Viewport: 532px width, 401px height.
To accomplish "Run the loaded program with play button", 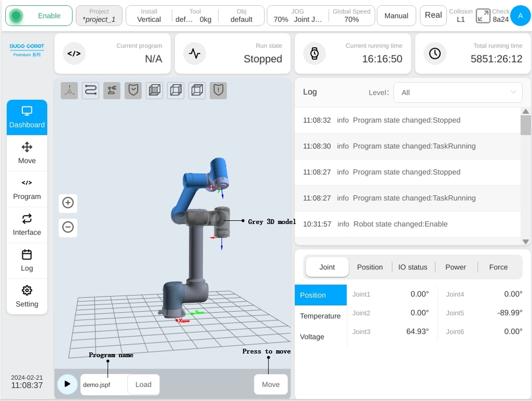I will point(67,384).
